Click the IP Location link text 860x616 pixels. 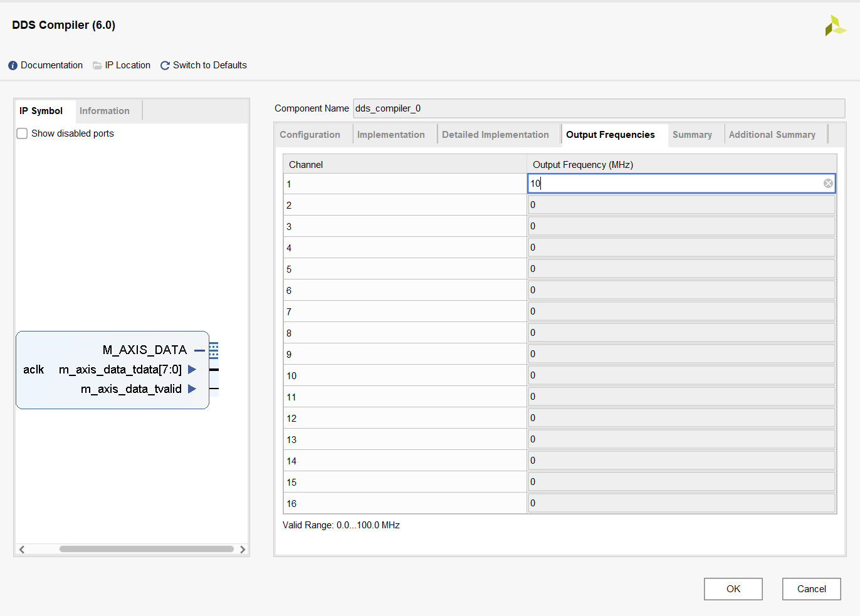coord(128,65)
